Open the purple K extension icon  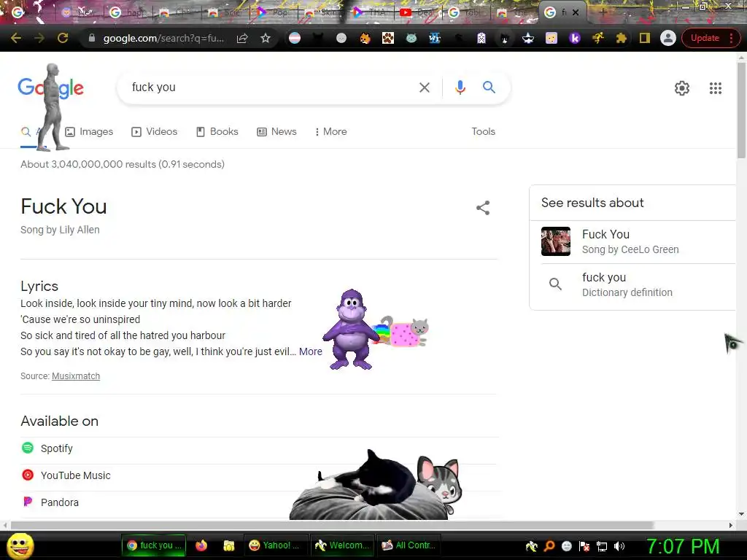point(575,38)
